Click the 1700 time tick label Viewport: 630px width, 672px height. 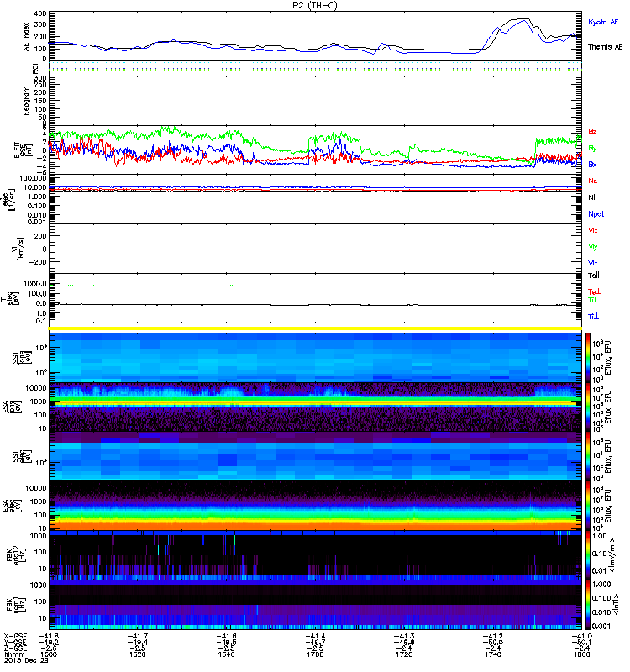(315, 654)
